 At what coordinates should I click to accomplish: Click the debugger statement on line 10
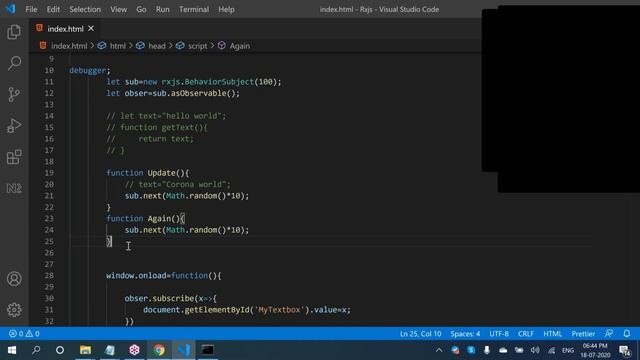click(x=89, y=70)
